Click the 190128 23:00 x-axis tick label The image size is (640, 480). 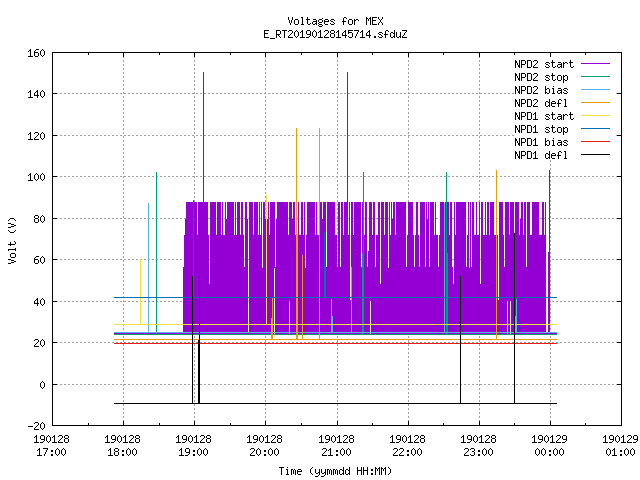point(478,446)
